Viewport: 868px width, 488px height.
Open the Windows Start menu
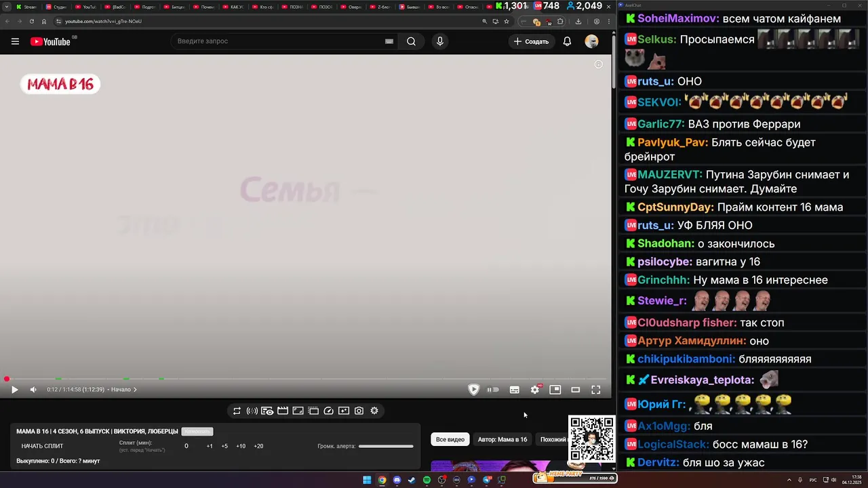[x=367, y=480]
